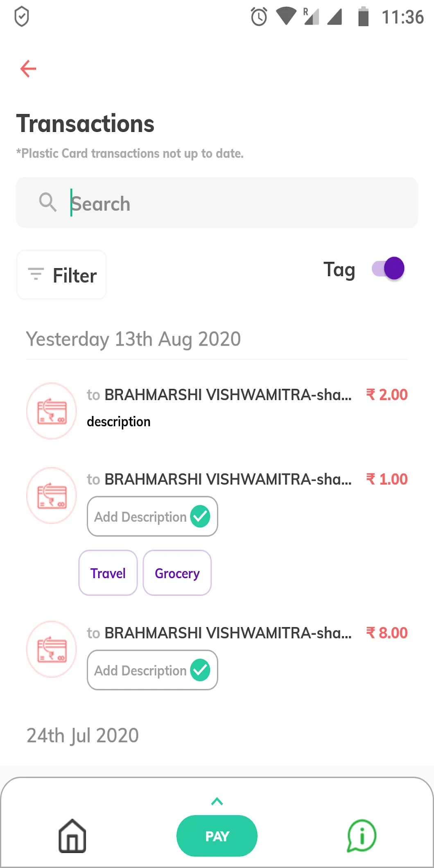
Task: Select the Travel tag
Action: pos(108,573)
